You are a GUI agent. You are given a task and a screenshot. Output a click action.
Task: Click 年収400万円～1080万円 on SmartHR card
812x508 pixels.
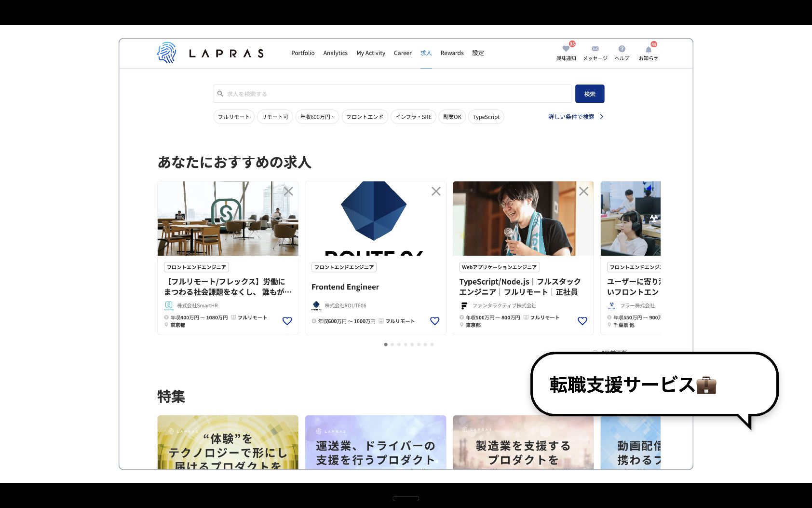click(199, 318)
